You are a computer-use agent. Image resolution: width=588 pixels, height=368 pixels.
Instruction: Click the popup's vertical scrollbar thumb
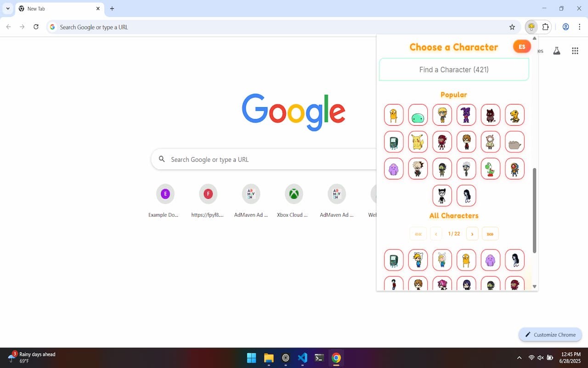point(534,210)
